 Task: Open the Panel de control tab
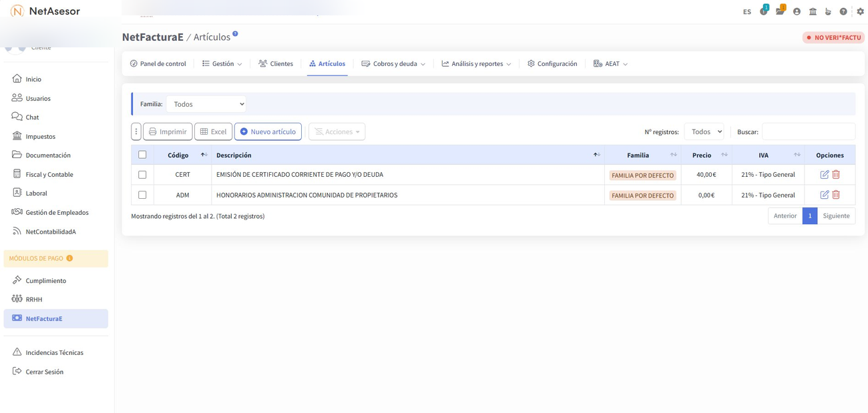(158, 64)
